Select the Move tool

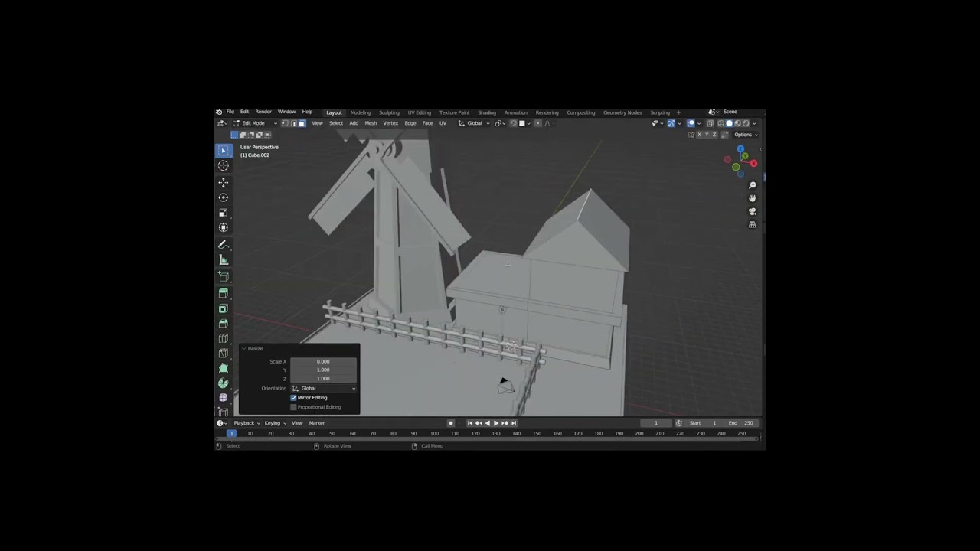pos(224,182)
